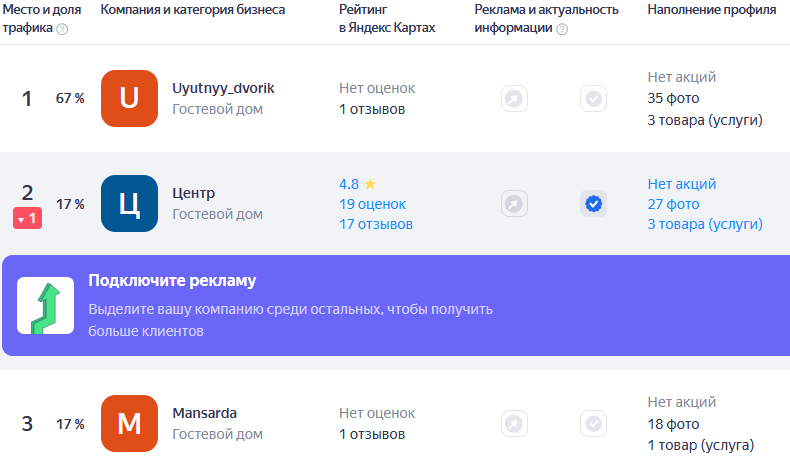790x470 pixels.
Task: Click the help icon next to 'трафика'
Action: 62,29
